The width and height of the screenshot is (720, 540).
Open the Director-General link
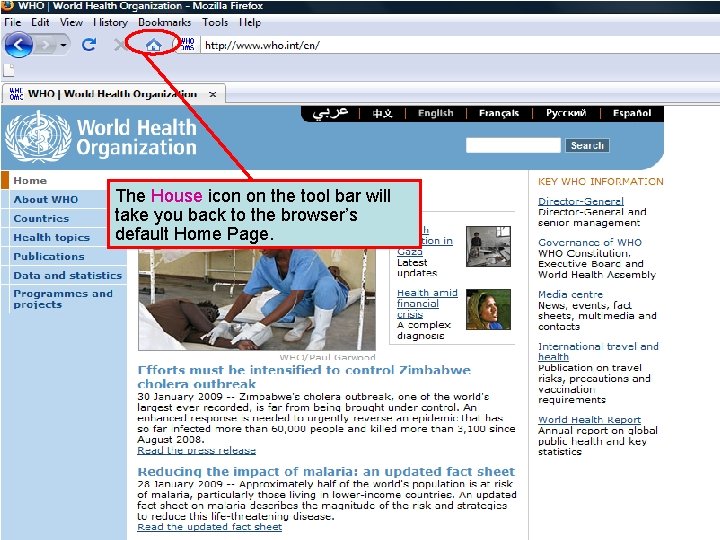[581, 201]
